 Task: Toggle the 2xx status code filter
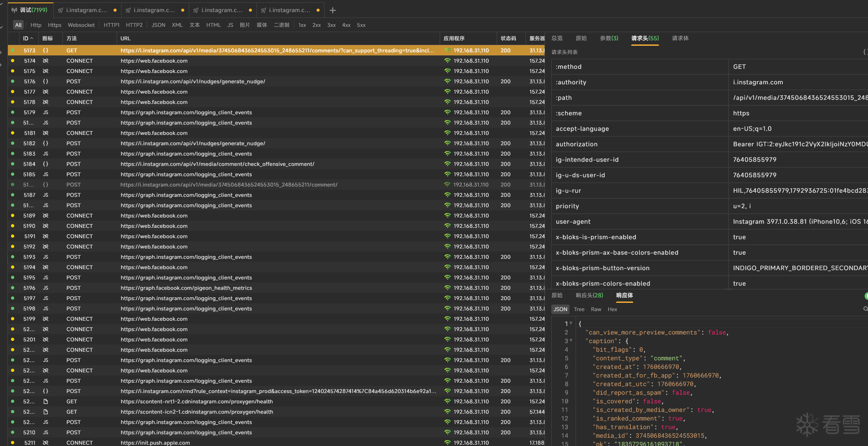(316, 25)
